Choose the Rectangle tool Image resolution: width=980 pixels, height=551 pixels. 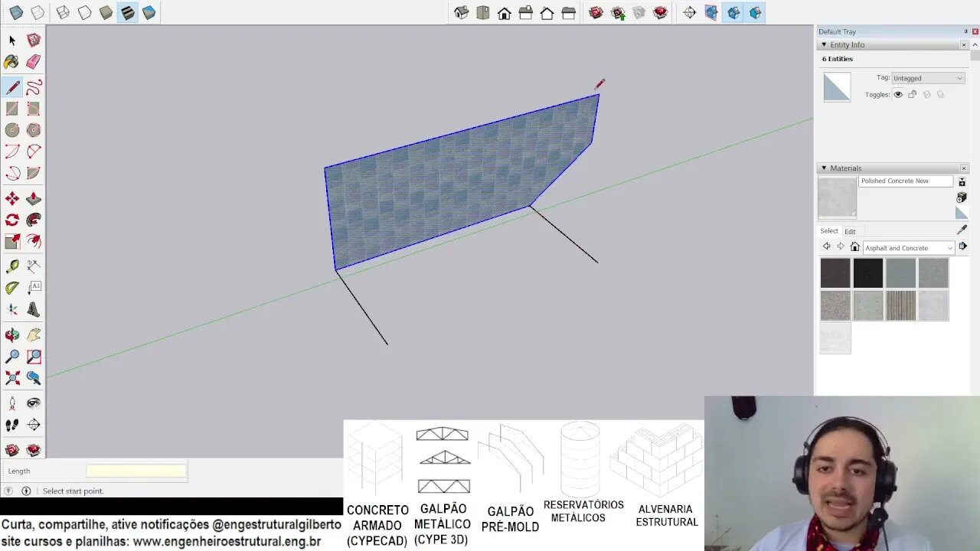click(x=12, y=109)
